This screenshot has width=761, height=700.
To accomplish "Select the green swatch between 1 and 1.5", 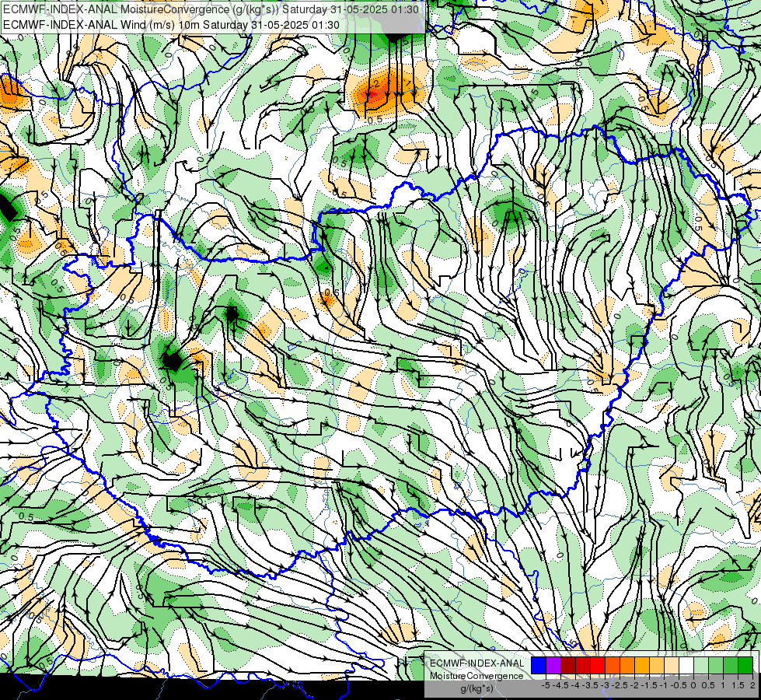I will click(731, 666).
